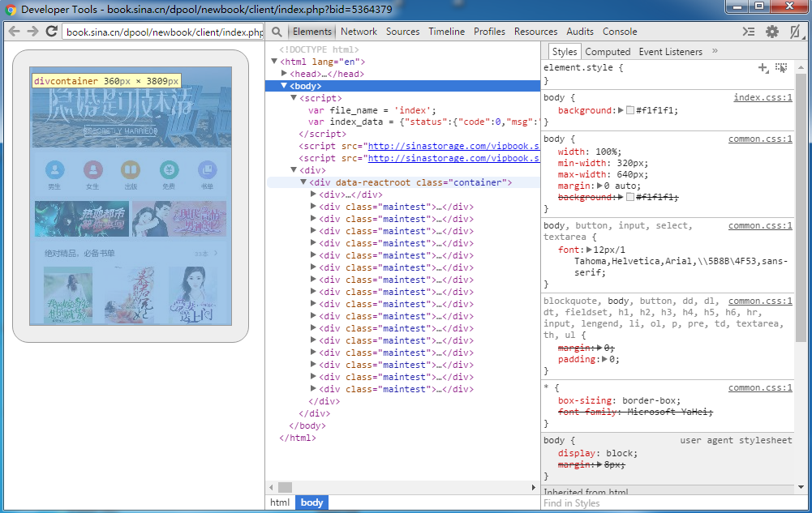Screen dimensions: 812x513
Task: Click the page URL address field
Action: click(x=162, y=32)
